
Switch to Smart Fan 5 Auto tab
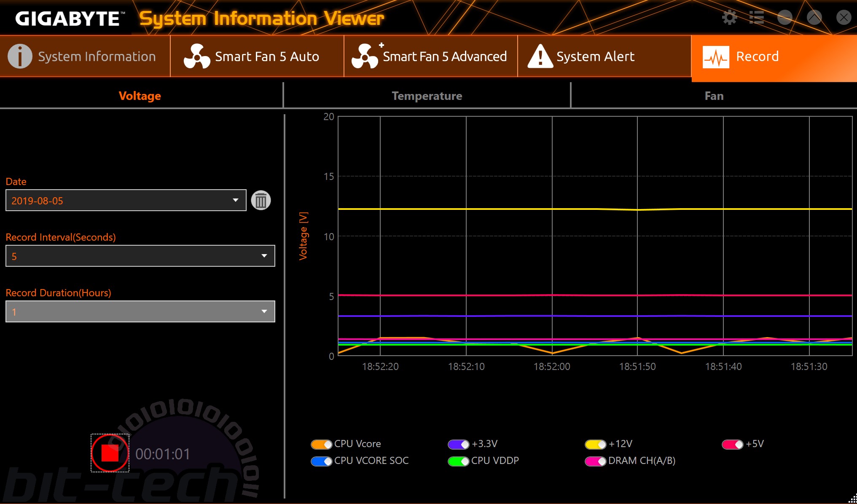pos(257,56)
